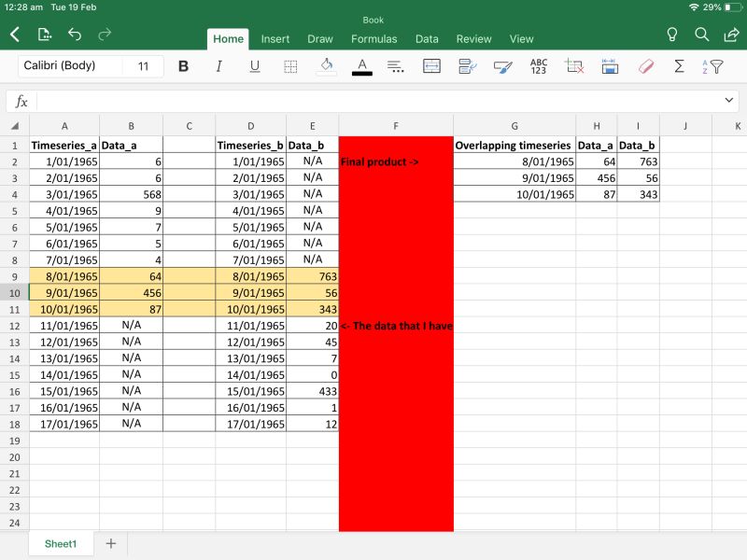Viewport: 747px width, 560px height.
Task: Toggle italic formatting
Action: [x=218, y=65]
